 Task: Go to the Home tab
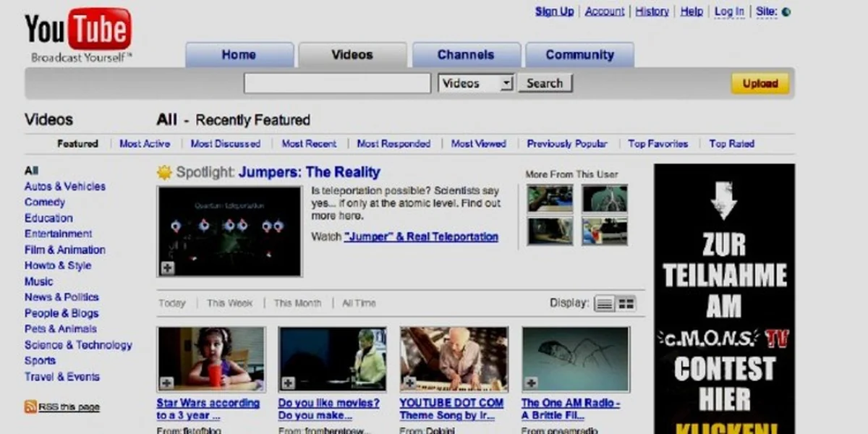point(239,55)
